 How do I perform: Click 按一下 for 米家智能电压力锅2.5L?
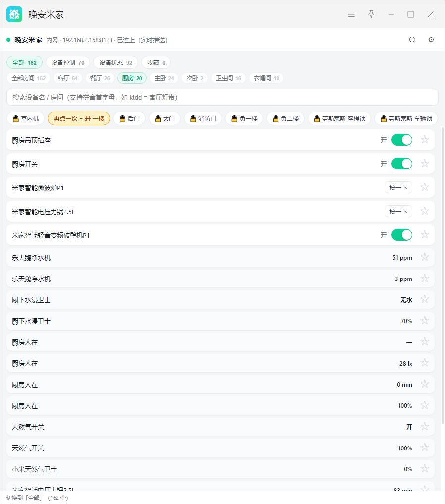point(398,211)
